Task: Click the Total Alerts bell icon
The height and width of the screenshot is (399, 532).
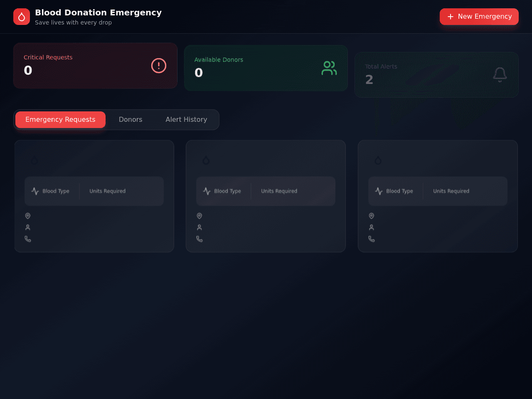Action: [500, 75]
